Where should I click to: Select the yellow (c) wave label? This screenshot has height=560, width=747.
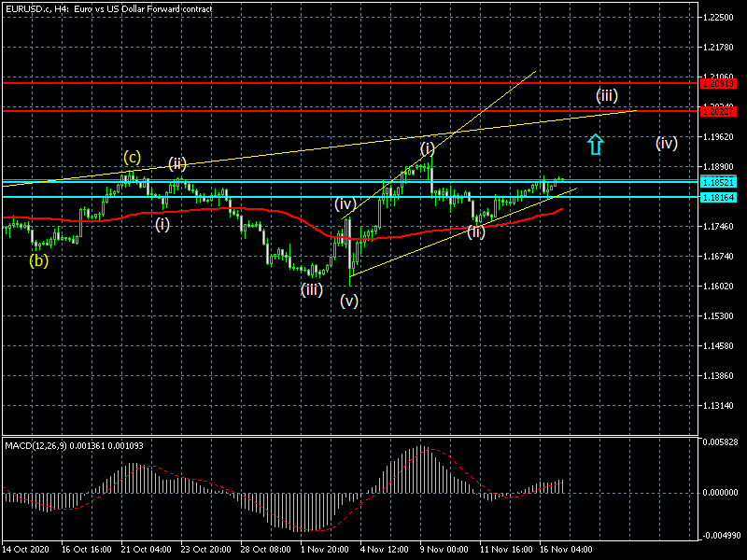[x=134, y=157]
